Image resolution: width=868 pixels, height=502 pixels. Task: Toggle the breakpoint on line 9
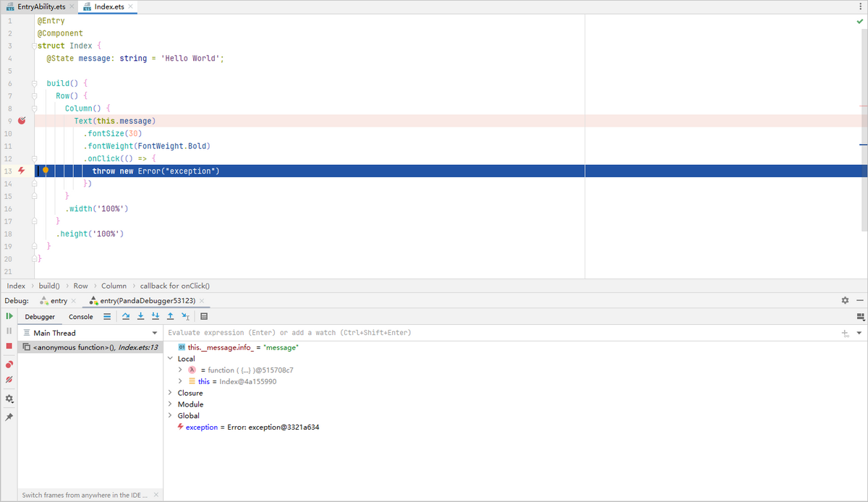pos(22,121)
